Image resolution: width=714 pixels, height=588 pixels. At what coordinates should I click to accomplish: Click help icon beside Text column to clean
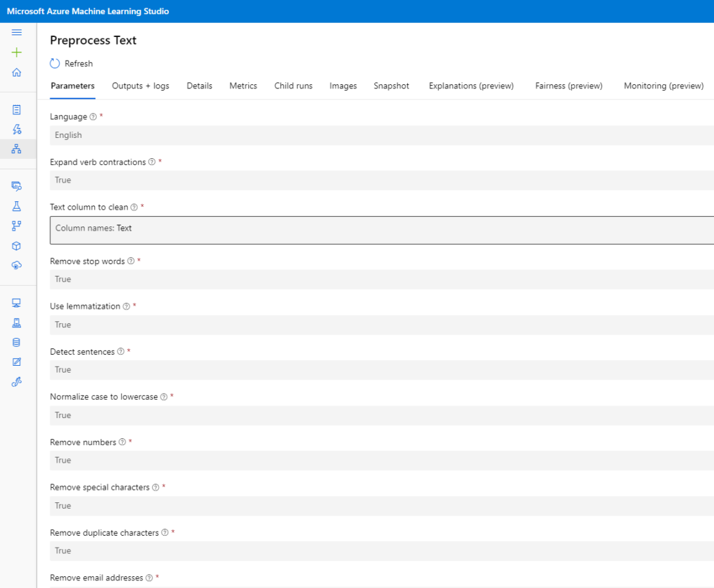[134, 207]
